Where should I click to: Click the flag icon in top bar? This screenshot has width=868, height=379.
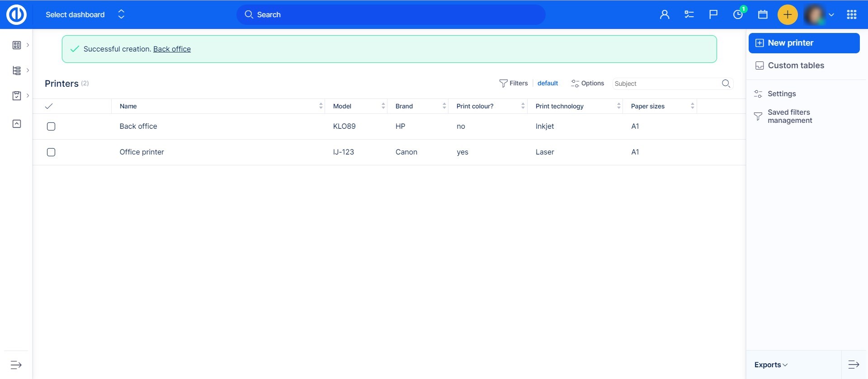[713, 14]
